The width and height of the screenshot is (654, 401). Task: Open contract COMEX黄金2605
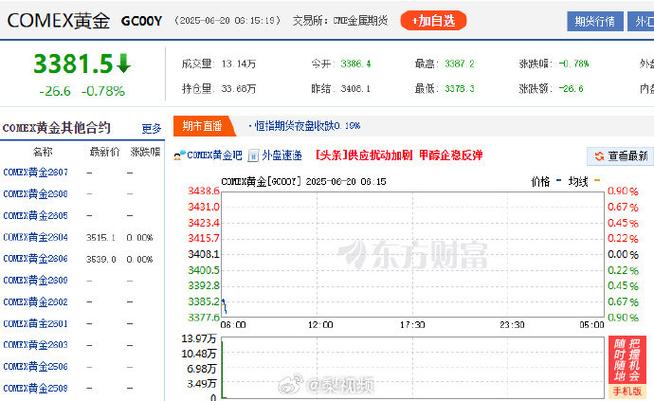click(35, 216)
